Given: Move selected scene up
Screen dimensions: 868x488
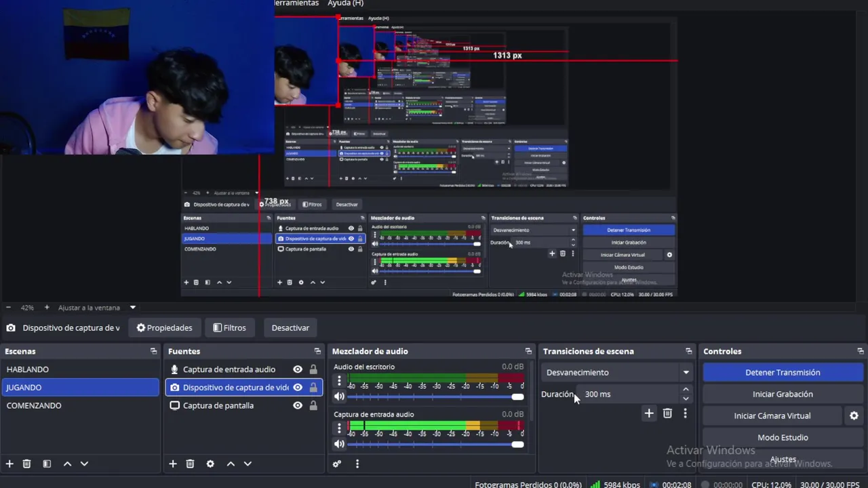Looking at the screenshot, I should click(67, 464).
